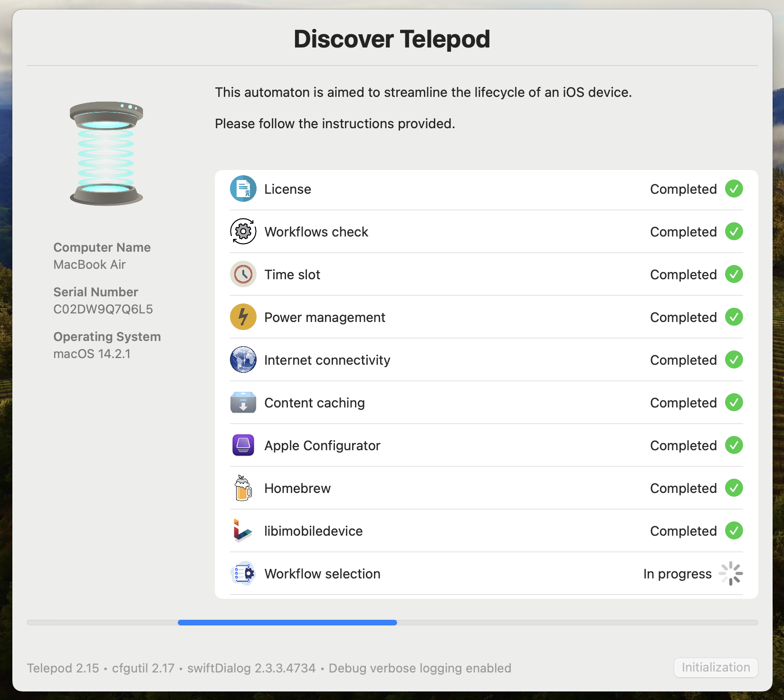784x700 pixels.
Task: Click the 'Homebrew' label
Action: click(297, 488)
